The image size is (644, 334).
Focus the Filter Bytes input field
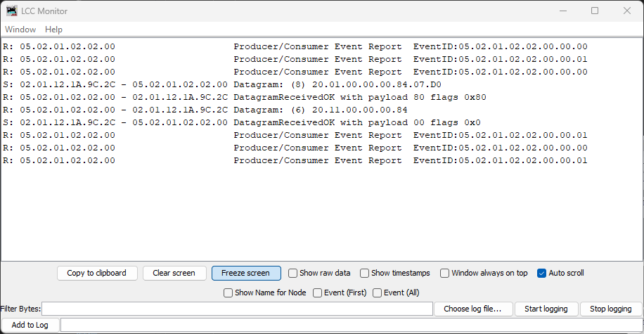[238, 309]
